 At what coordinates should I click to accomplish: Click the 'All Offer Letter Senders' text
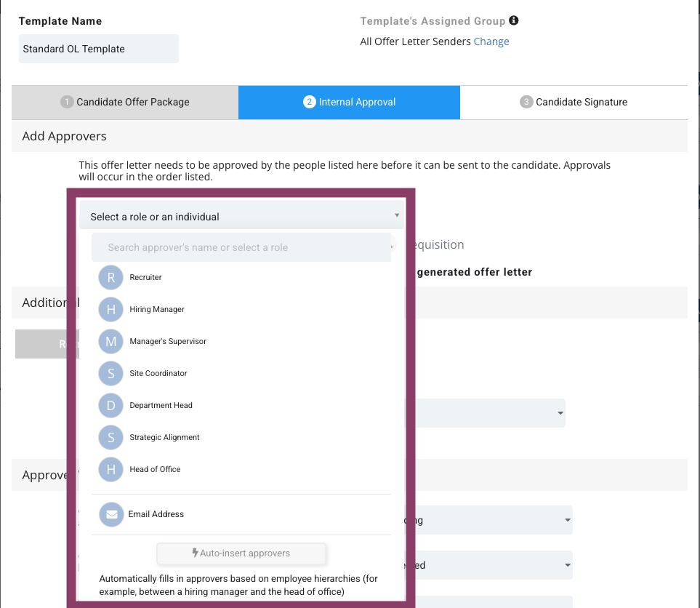(x=415, y=41)
